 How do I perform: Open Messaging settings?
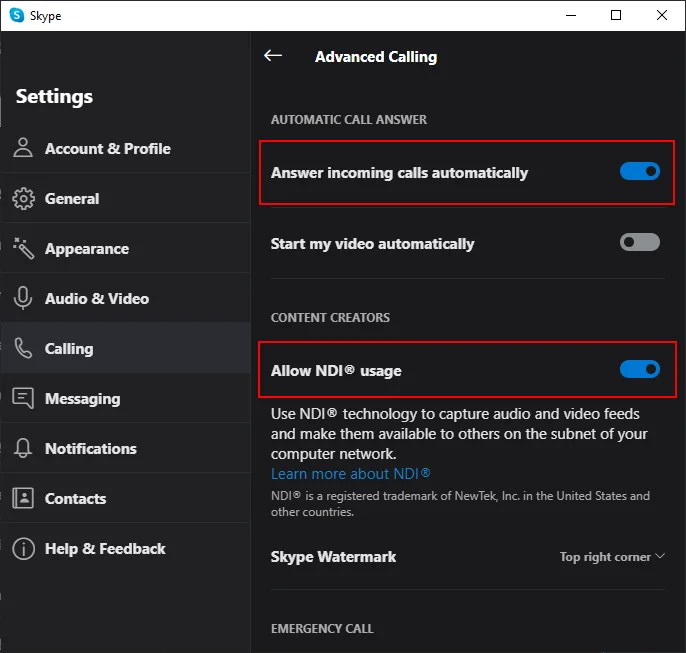[x=126, y=398]
